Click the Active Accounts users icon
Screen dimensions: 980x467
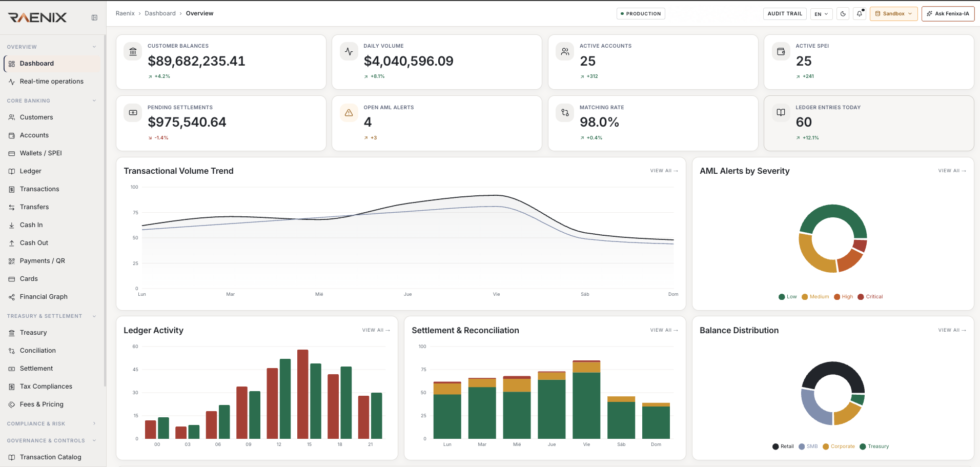565,51
